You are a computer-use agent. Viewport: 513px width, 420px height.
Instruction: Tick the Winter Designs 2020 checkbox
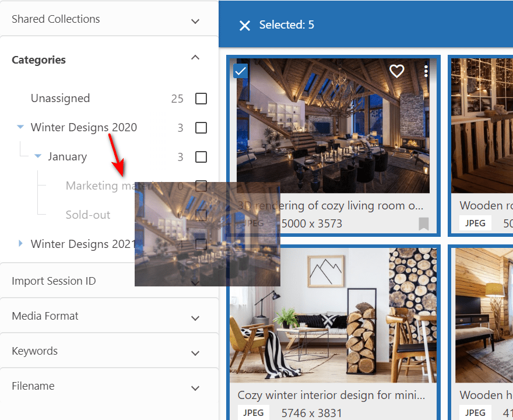tap(201, 128)
